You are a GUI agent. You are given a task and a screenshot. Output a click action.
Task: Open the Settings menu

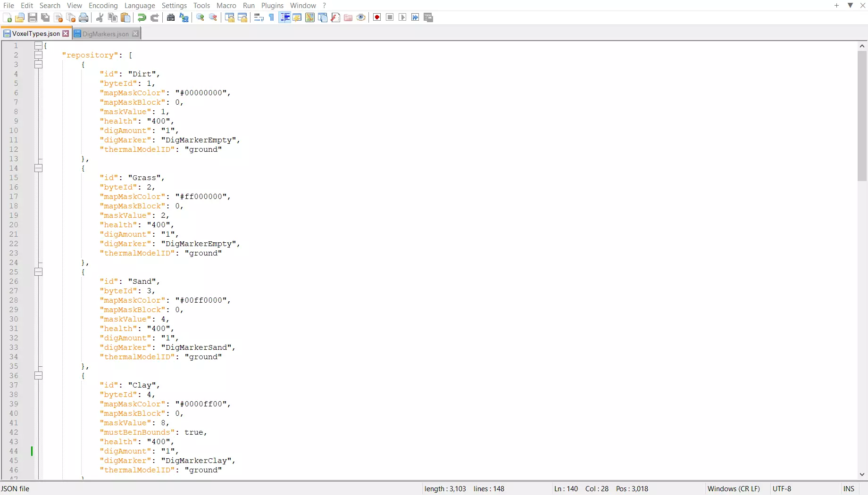(175, 6)
